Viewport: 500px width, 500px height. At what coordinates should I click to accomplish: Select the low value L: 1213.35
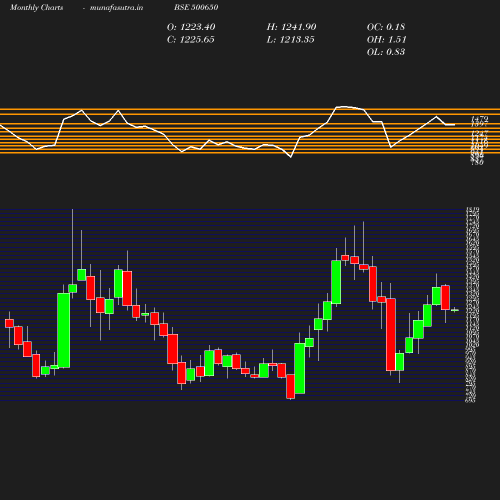pyautogui.click(x=290, y=40)
